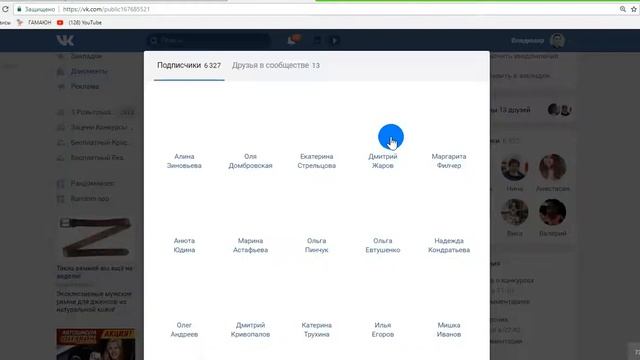Image resolution: width=640 pixels, height=360 pixels.
Task: Focus the VK search field
Action: coord(208,40)
